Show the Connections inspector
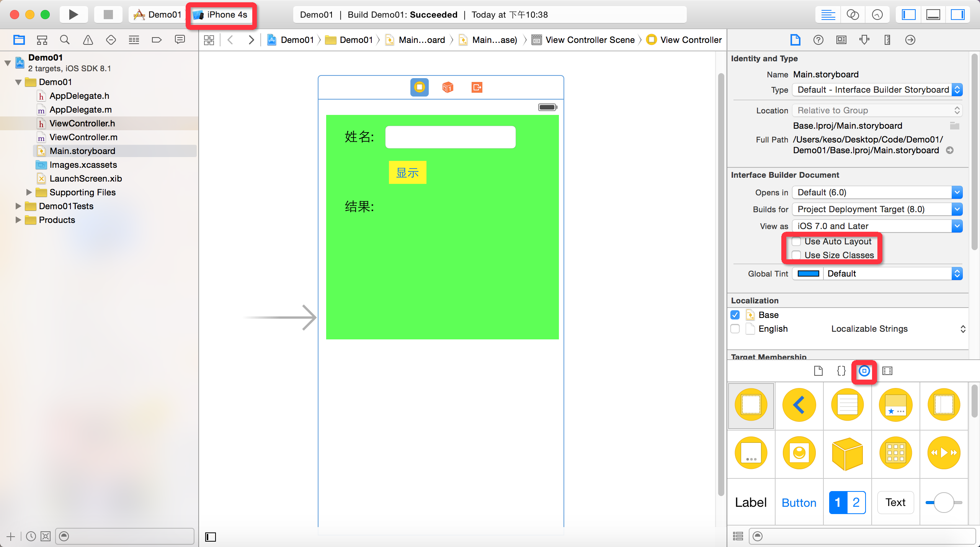980x547 pixels. coord(910,40)
